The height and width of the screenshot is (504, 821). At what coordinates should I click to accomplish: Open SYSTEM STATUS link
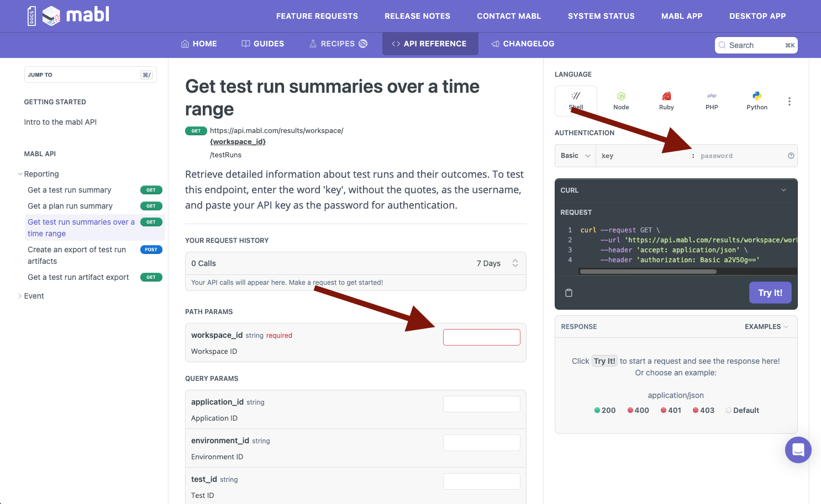click(601, 16)
